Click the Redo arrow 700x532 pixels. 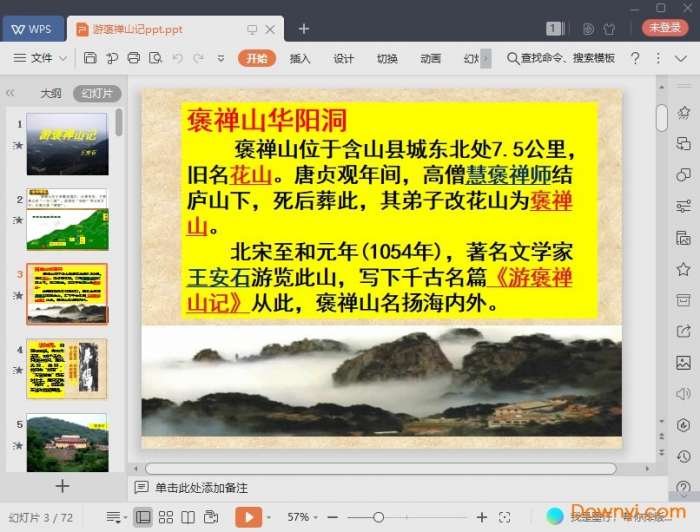199,58
